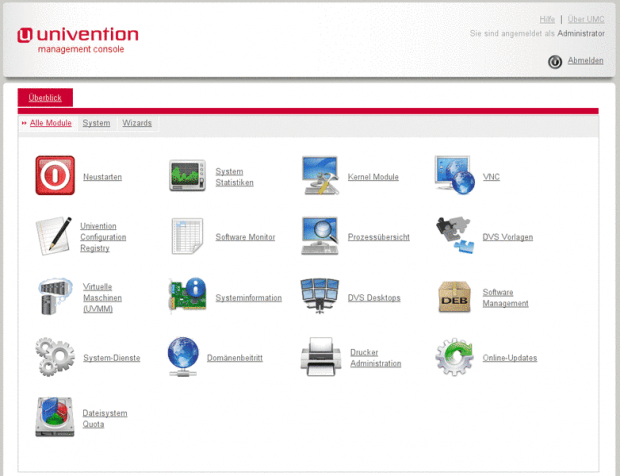The width and height of the screenshot is (620, 476).
Task: Open the DVS Vorlagen puzzle icon
Action: (x=454, y=236)
